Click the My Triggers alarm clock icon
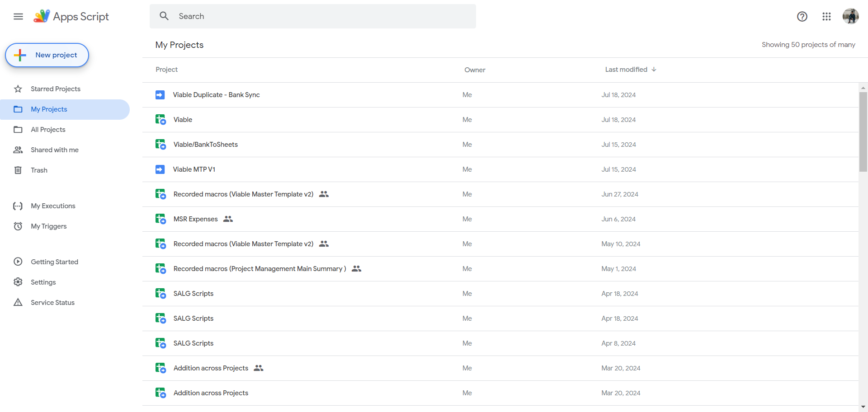 pyautogui.click(x=18, y=226)
